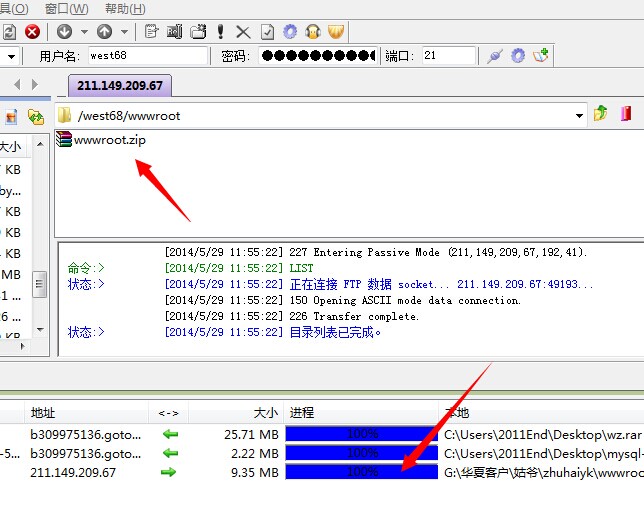Click the gear icon next to the port field
This screenshot has height=531, width=644.
tap(518, 56)
